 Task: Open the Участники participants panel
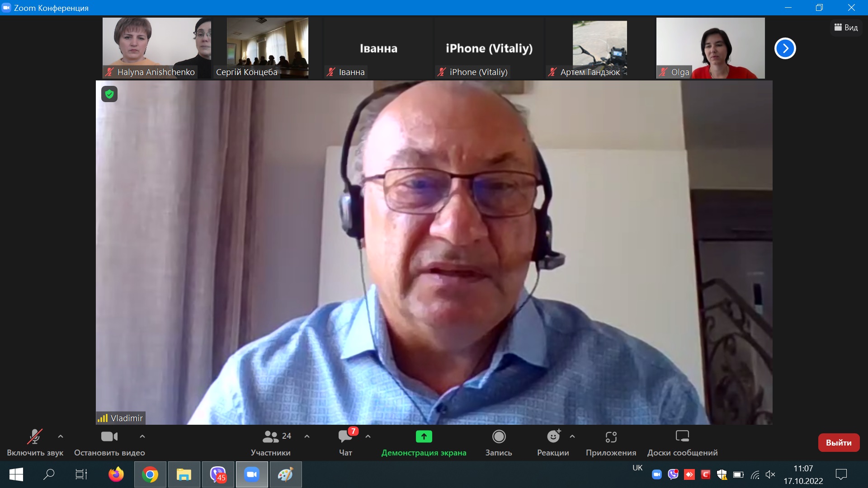coord(271,443)
